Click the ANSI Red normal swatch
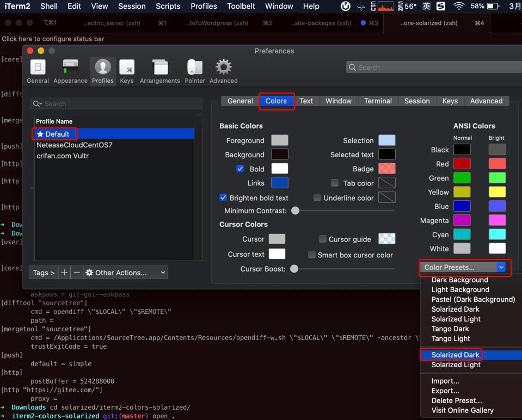The height and width of the screenshot is (420, 522). coord(462,164)
